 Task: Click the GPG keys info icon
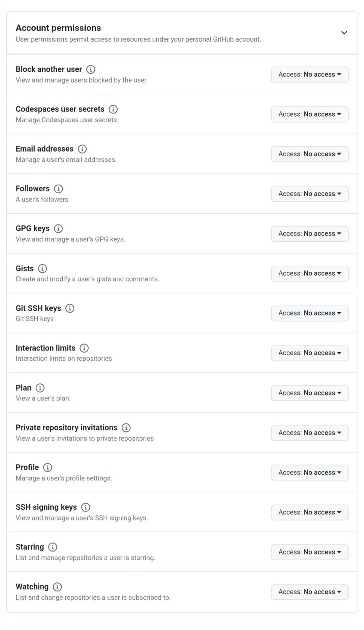tap(58, 229)
